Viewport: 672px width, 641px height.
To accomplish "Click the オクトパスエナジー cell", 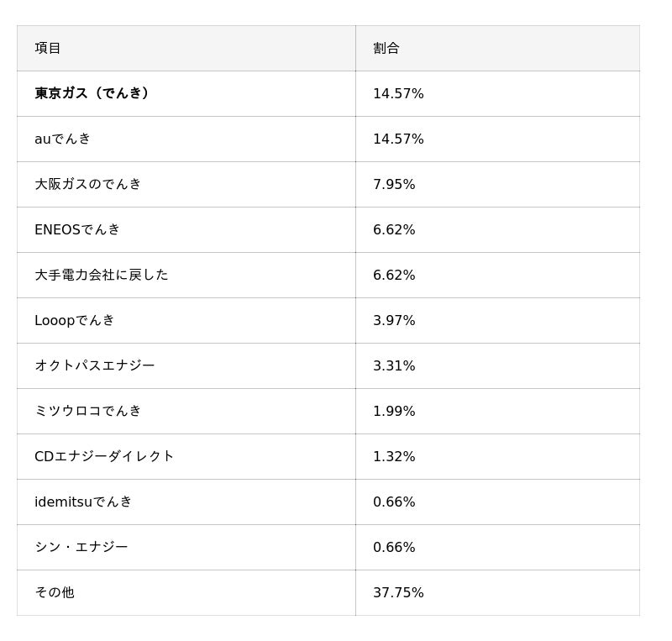I will coord(95,365).
